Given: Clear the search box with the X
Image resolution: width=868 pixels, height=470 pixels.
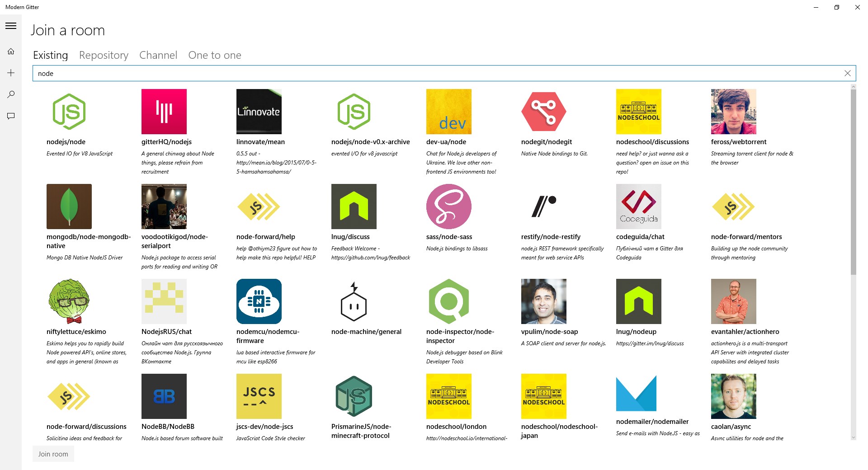Looking at the screenshot, I should (x=848, y=73).
